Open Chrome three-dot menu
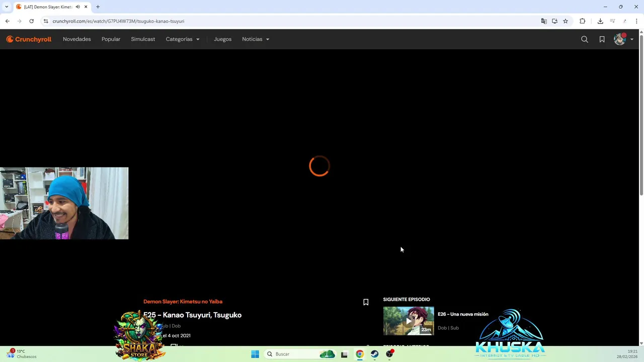This screenshot has height=362, width=644. tap(636, 21)
